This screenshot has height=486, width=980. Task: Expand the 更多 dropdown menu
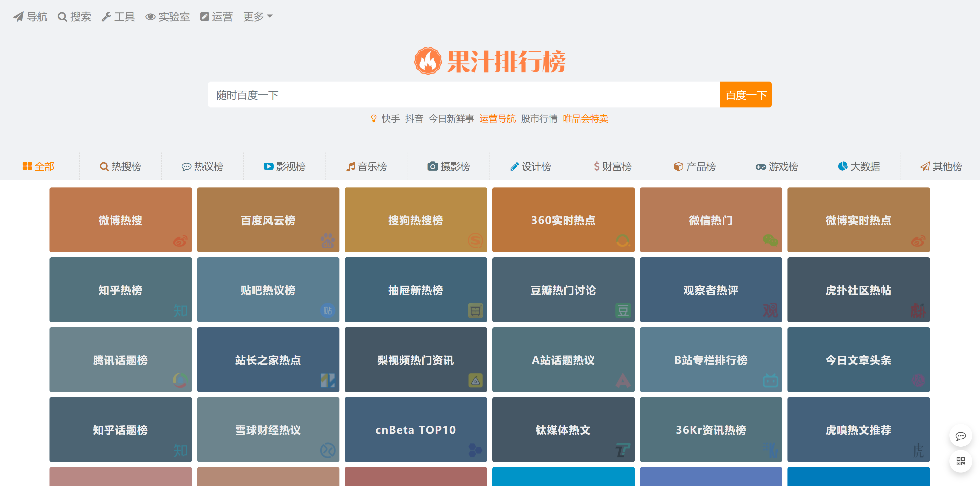tap(258, 17)
